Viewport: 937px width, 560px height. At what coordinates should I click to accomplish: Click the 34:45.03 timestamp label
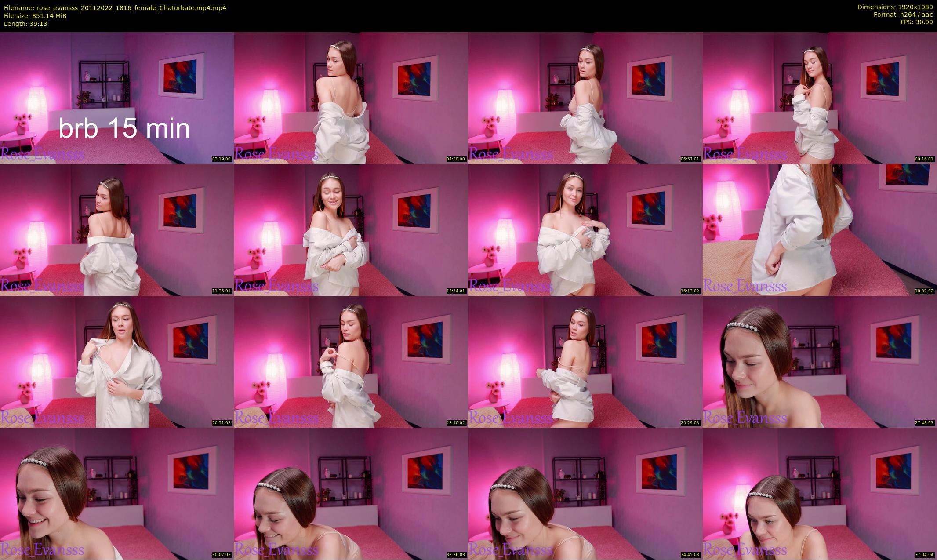pyautogui.click(x=690, y=555)
